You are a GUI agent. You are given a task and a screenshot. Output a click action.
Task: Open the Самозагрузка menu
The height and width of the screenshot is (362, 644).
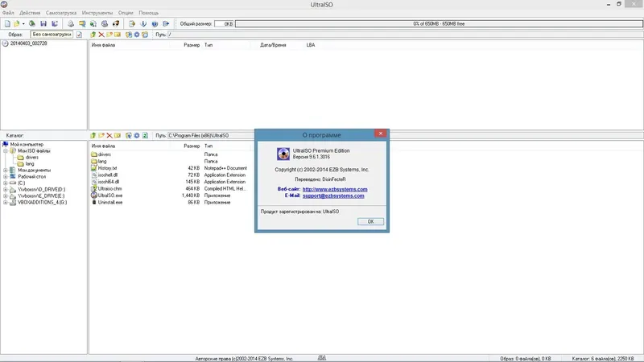(61, 13)
